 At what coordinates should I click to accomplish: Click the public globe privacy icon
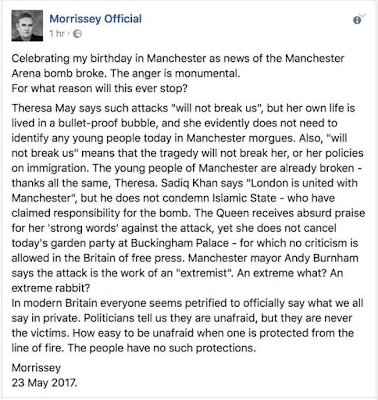click(77, 34)
